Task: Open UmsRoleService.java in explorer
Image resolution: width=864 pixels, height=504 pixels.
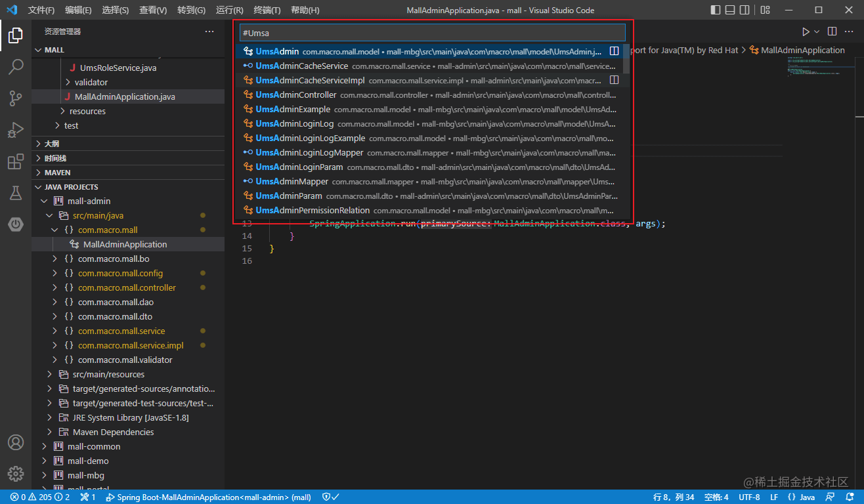Action: 128,68
